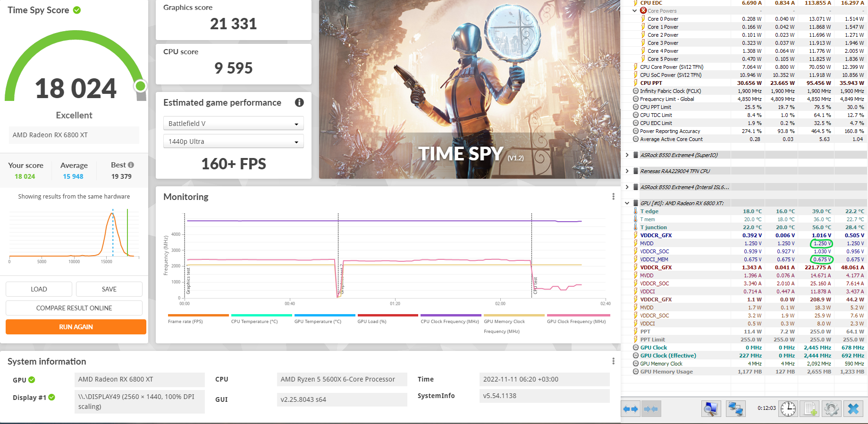The image size is (868, 424).
Task: Click the red X icon beside Core Powers
Action: (643, 10)
